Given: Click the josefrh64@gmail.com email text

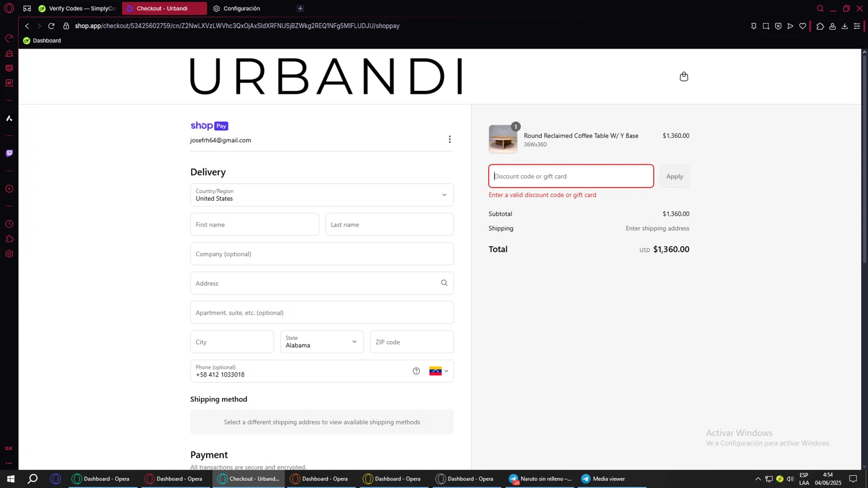Looking at the screenshot, I should click(220, 140).
